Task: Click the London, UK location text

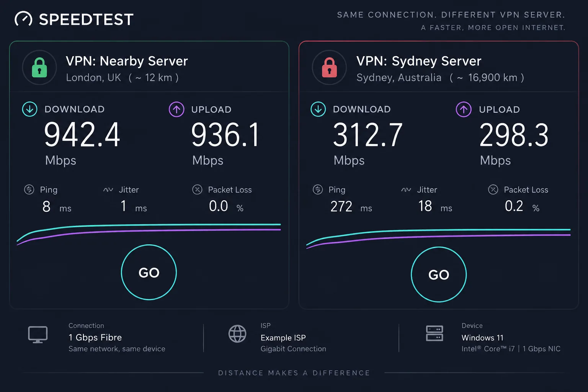Action: pos(93,78)
